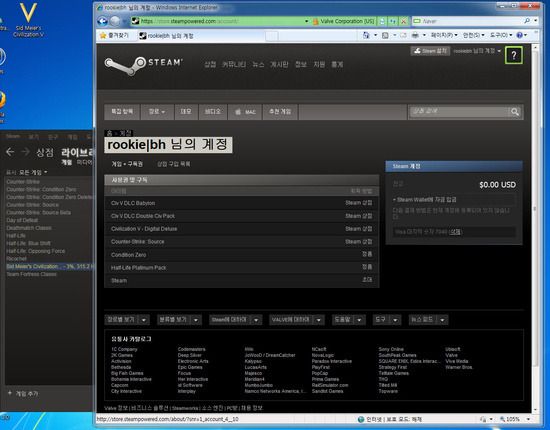Open 게시판 in the Steam page header menu
The width and height of the screenshot is (550, 430).
coord(279,65)
